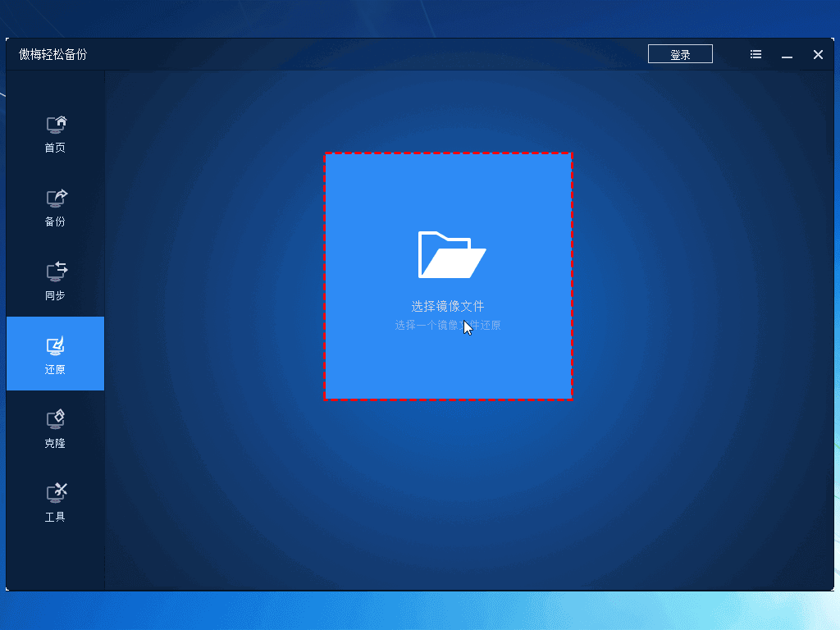Go to the 备份 tab label
The image size is (840, 630).
pyautogui.click(x=55, y=222)
